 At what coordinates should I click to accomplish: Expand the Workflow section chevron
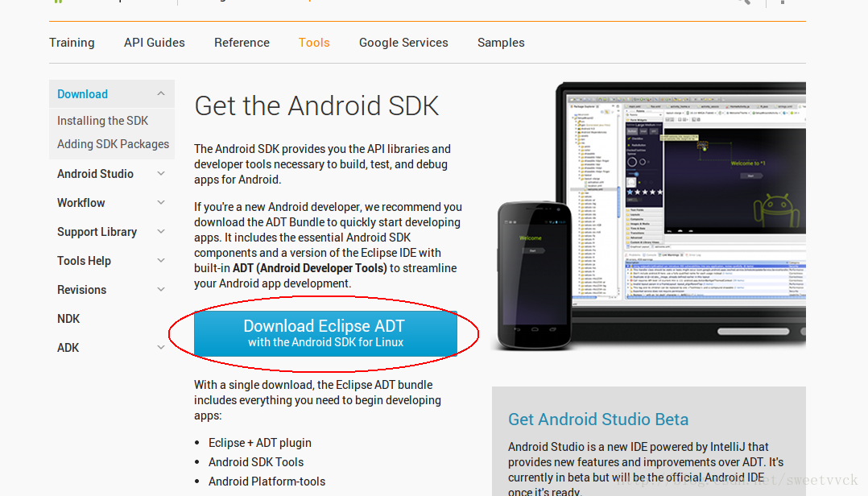[161, 202]
